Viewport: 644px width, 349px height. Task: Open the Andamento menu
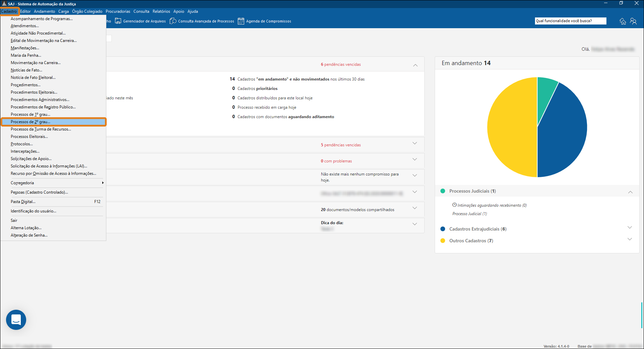coord(44,11)
